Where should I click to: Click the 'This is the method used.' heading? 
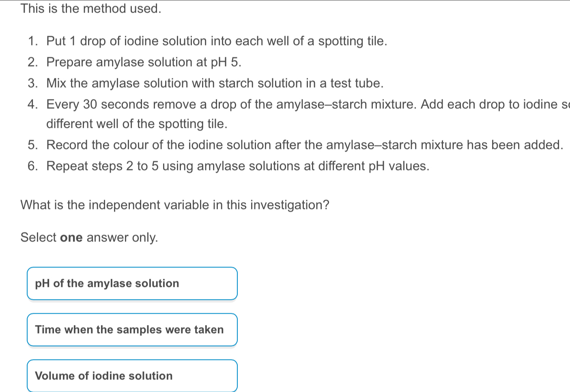coord(91,8)
